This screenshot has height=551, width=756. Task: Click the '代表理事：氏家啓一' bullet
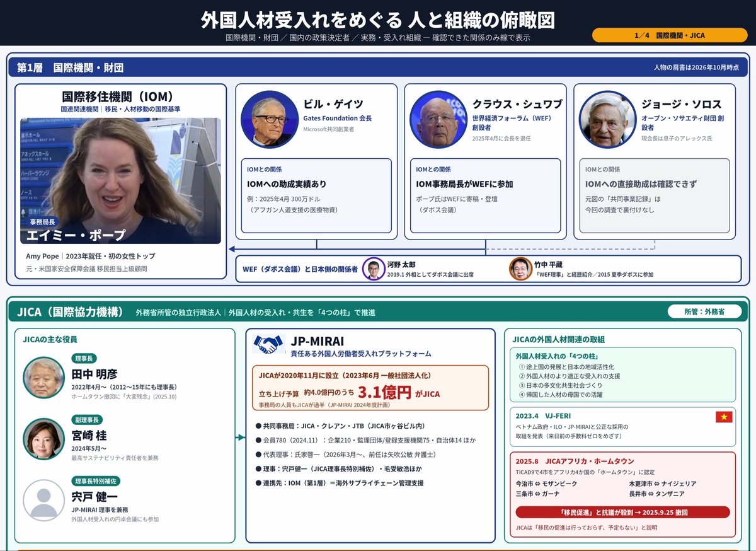pyautogui.click(x=346, y=454)
